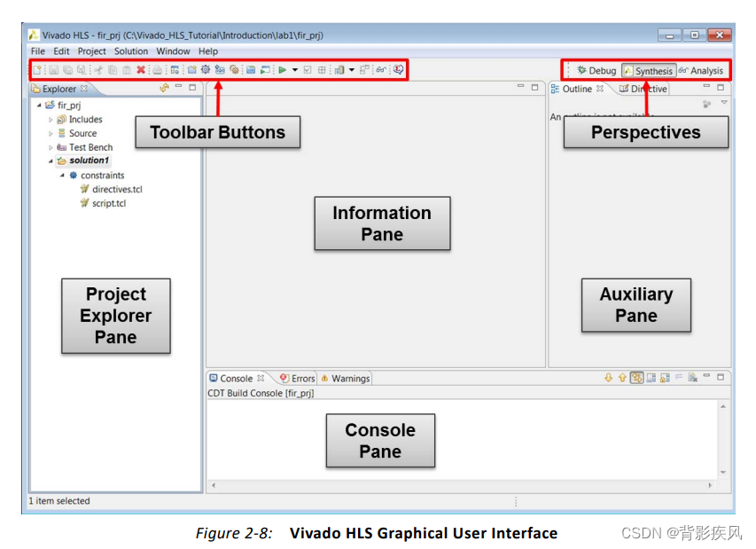Image resolution: width=756 pixels, height=549 pixels.
Task: Select the Errors tab
Action: (x=298, y=378)
